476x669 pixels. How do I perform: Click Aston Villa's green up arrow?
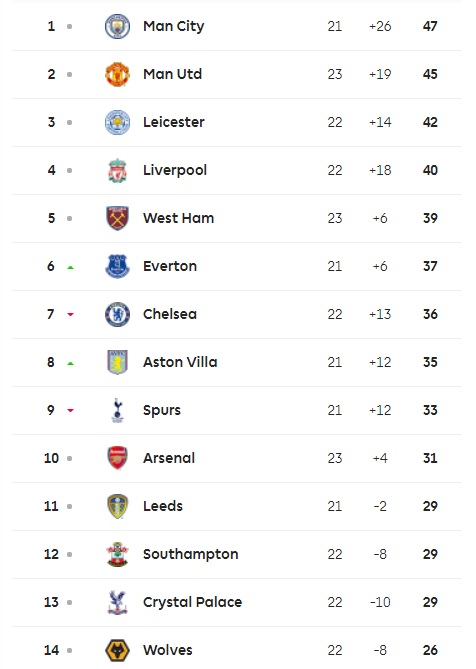[70, 364]
